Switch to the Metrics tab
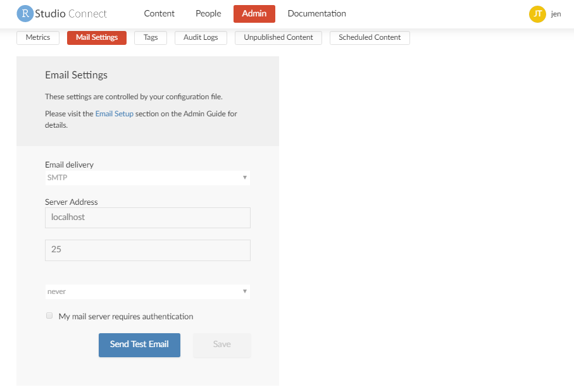 click(38, 38)
